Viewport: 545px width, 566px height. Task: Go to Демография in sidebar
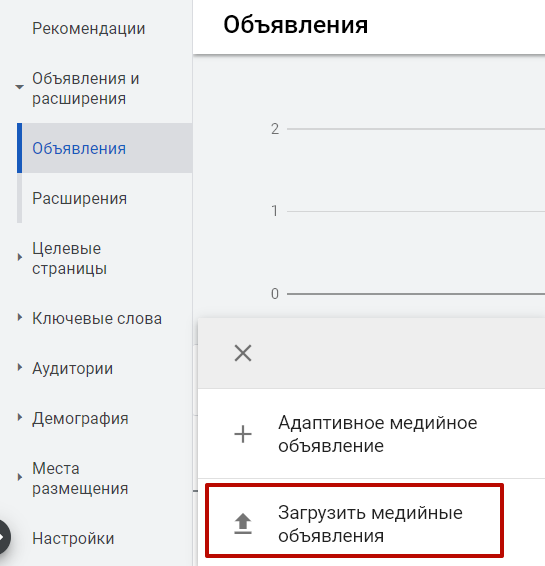point(80,419)
